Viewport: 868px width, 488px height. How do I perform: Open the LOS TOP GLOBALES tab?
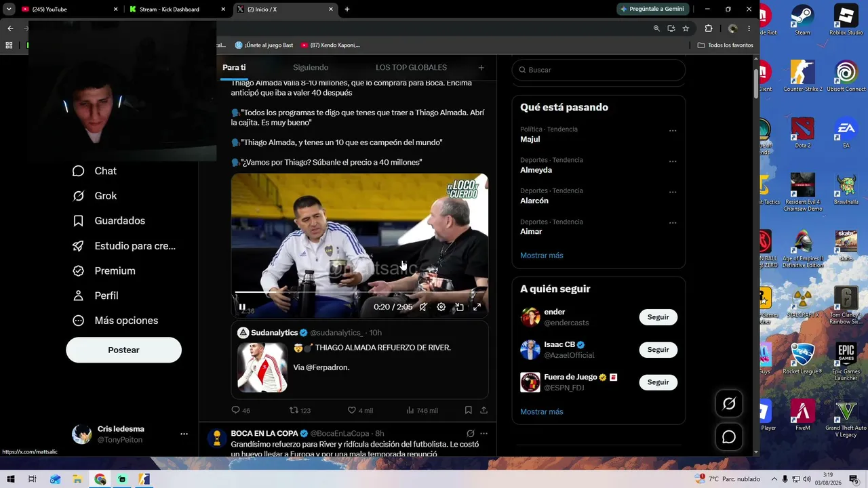coord(411,68)
